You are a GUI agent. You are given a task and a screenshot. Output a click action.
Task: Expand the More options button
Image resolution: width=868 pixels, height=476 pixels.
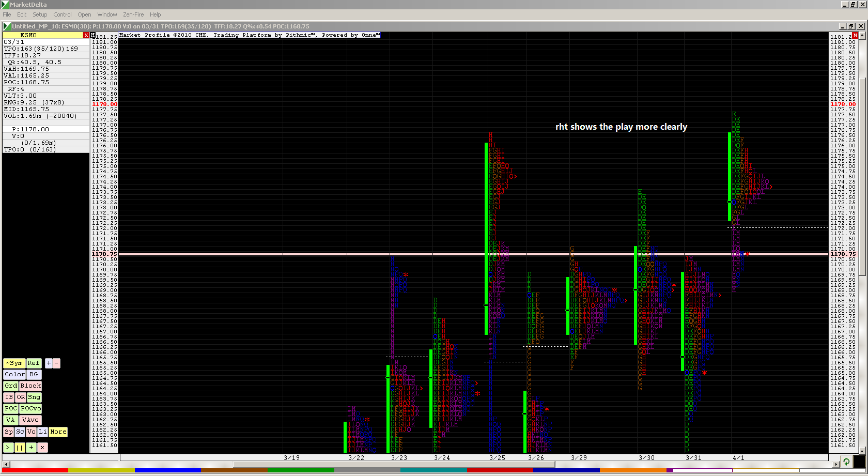pyautogui.click(x=58, y=432)
